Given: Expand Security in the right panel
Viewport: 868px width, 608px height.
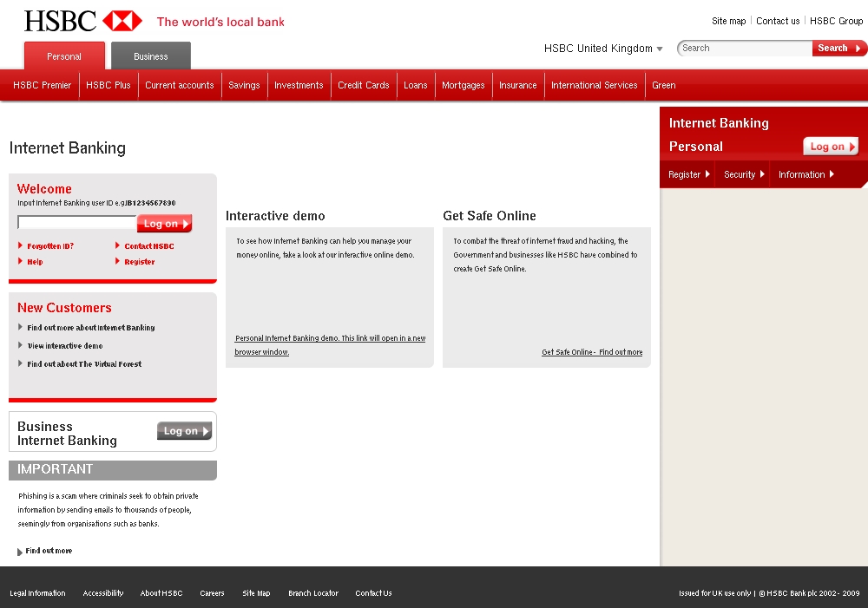Looking at the screenshot, I should point(744,174).
